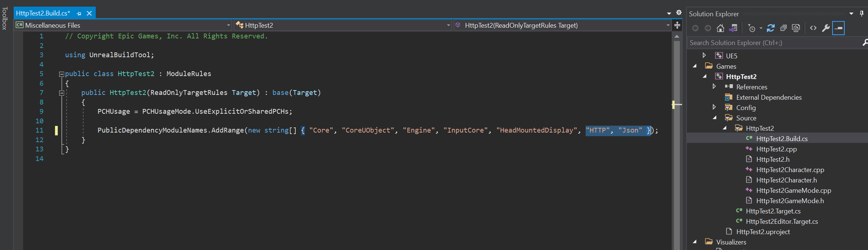The width and height of the screenshot is (868, 250).
Task: Select HttpTest2.uproject file in the tree
Action: point(763,232)
